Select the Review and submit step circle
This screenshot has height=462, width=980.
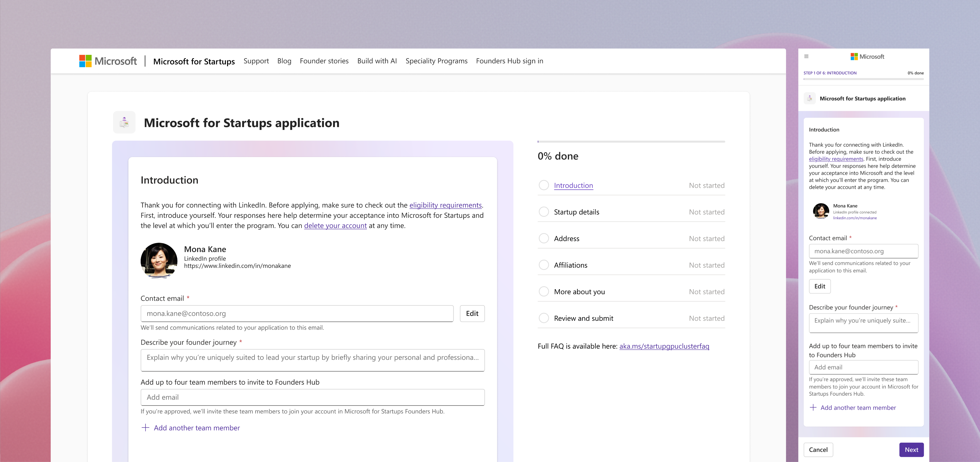tap(544, 318)
